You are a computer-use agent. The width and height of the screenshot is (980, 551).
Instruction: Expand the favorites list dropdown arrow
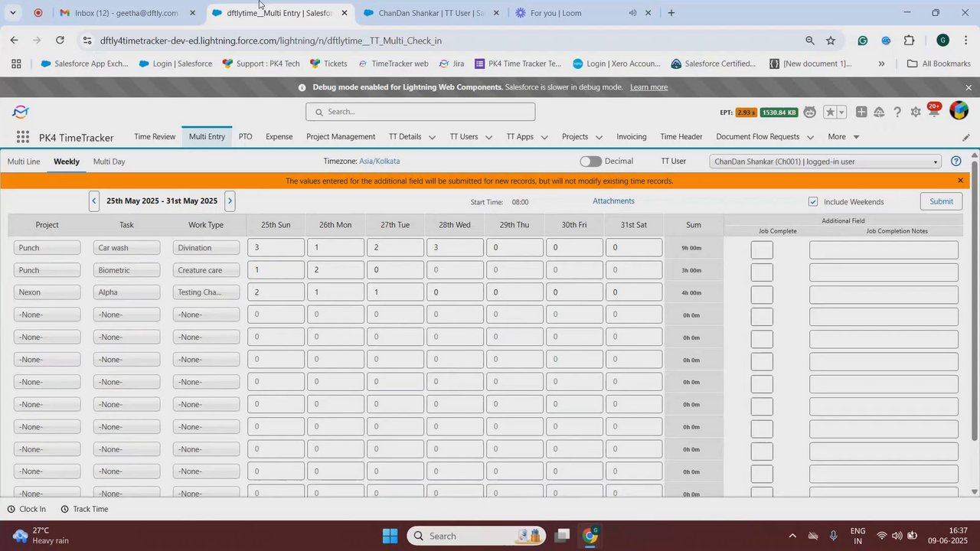(x=841, y=112)
